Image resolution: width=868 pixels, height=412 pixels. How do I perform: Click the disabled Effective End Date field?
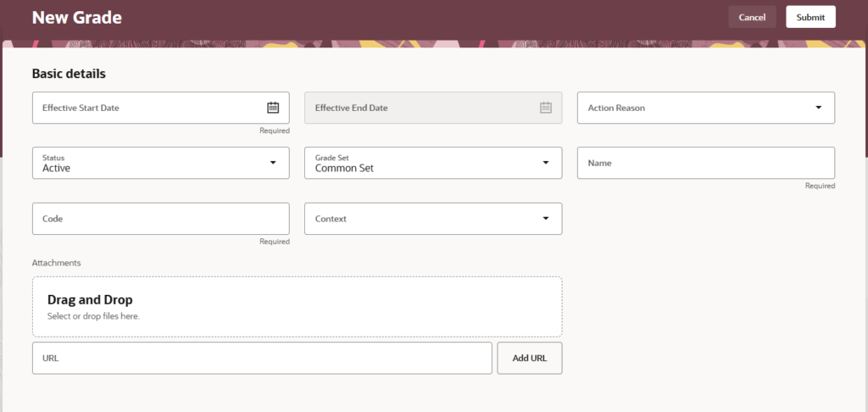pyautogui.click(x=420, y=108)
